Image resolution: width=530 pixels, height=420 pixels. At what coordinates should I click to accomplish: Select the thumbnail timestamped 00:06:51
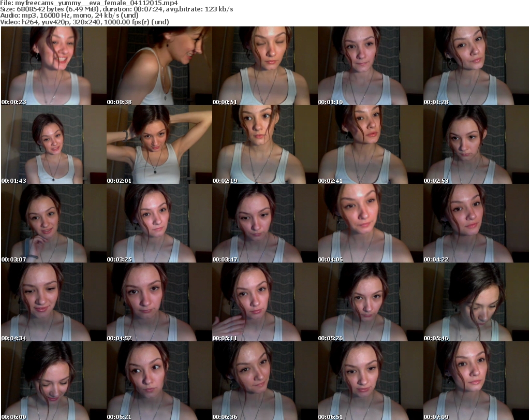point(371,381)
